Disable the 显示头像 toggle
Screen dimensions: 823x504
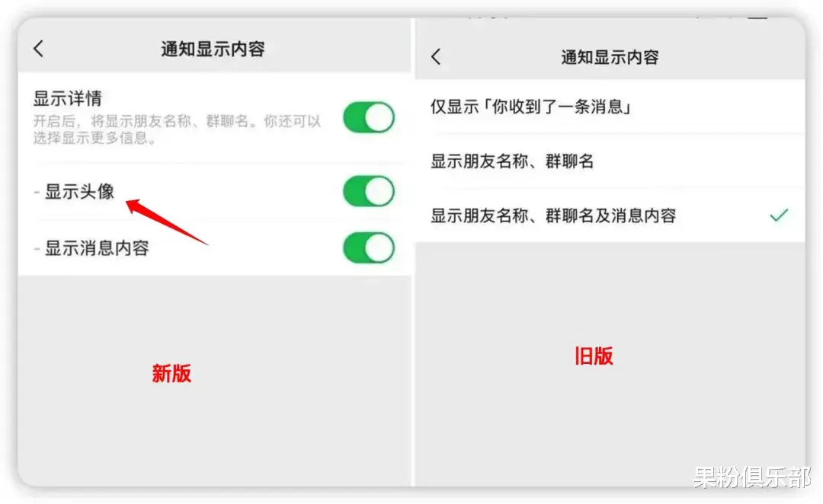pyautogui.click(x=369, y=191)
